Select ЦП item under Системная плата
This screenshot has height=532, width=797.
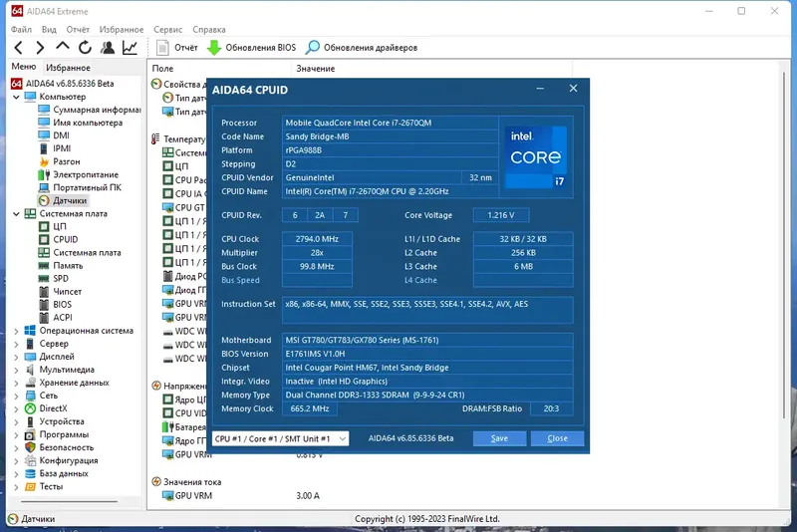(x=53, y=226)
